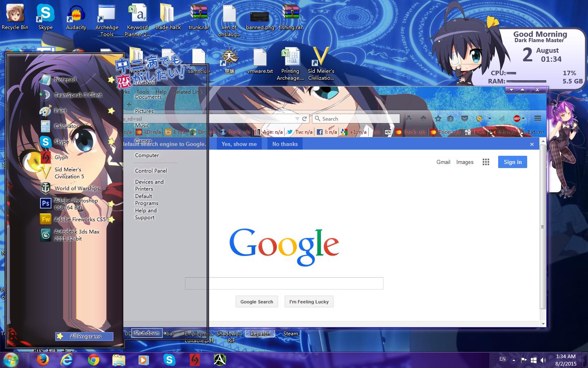Open the Firefox hamburger menu
588x368 pixels.
(538, 119)
